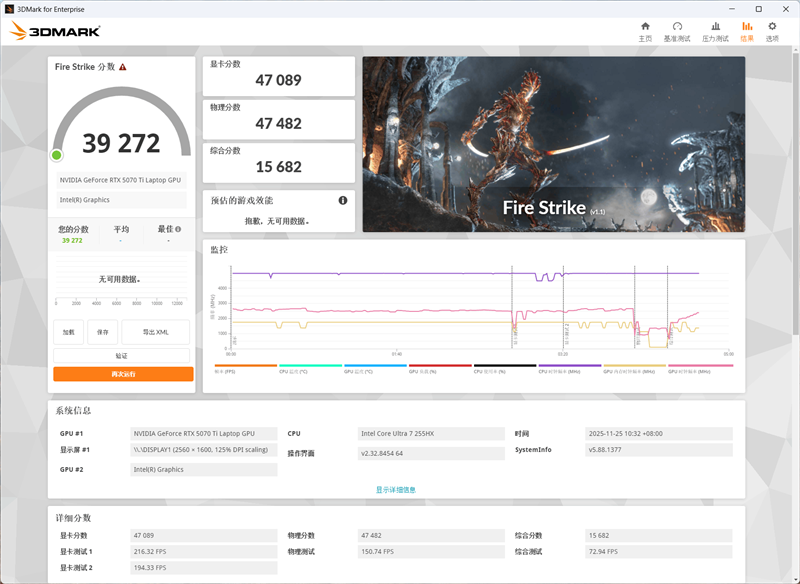Click info icon next to Best (最佳)
This screenshot has height=584, width=800.
pos(178,229)
